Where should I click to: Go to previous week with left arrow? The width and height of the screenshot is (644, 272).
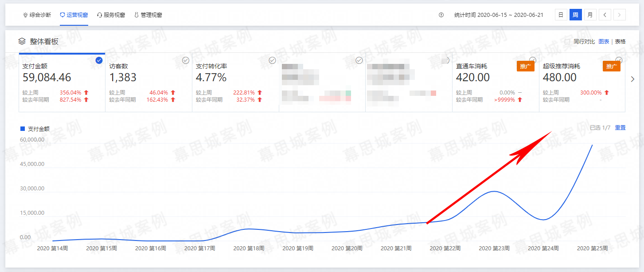tap(605, 15)
